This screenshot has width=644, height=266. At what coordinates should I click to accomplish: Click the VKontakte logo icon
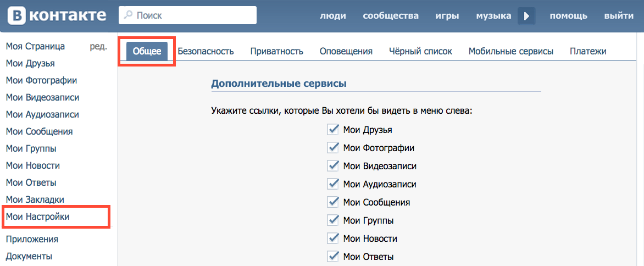pos(16,15)
